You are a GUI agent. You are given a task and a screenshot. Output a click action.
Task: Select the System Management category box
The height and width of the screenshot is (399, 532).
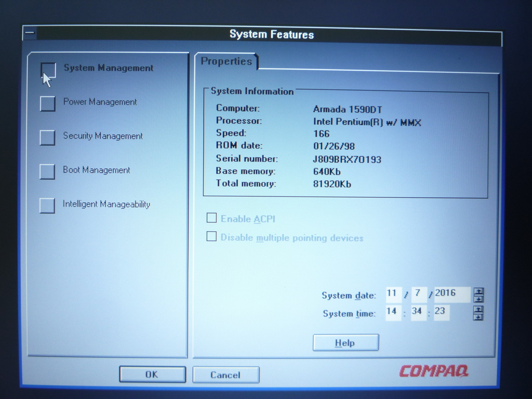[48, 70]
